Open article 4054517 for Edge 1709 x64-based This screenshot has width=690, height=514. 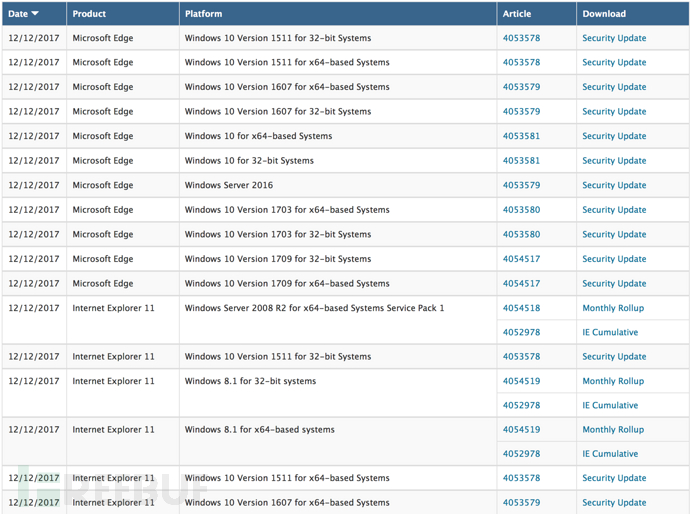521,283
